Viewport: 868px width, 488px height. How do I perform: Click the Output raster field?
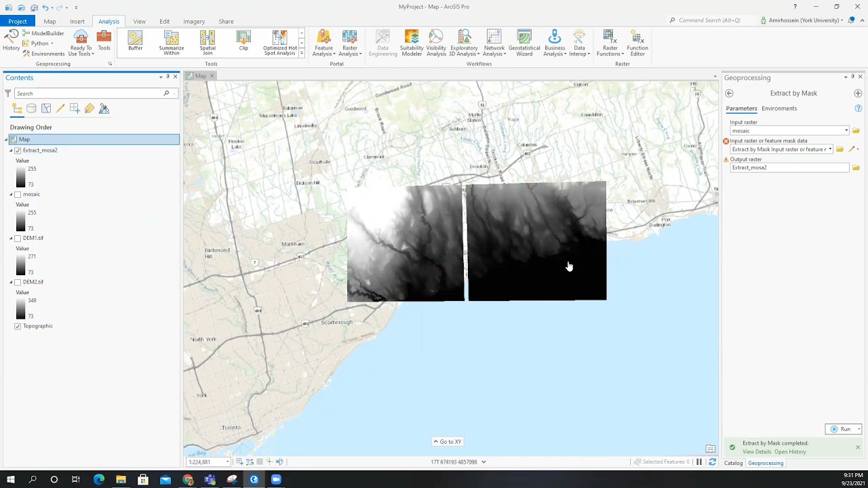point(789,167)
